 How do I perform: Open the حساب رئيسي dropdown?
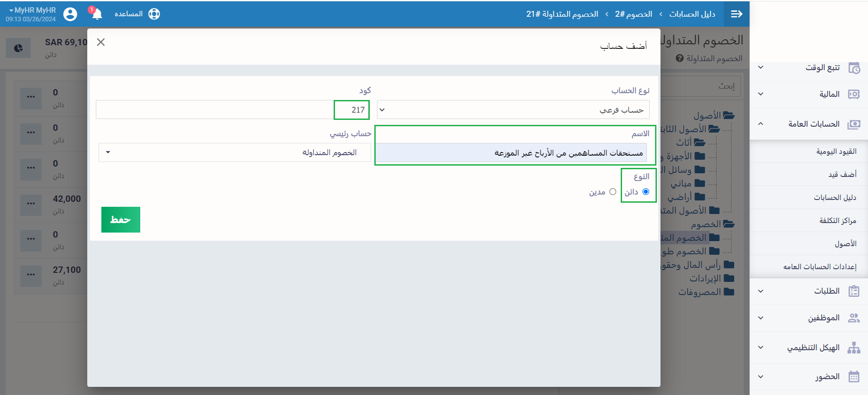click(235, 152)
